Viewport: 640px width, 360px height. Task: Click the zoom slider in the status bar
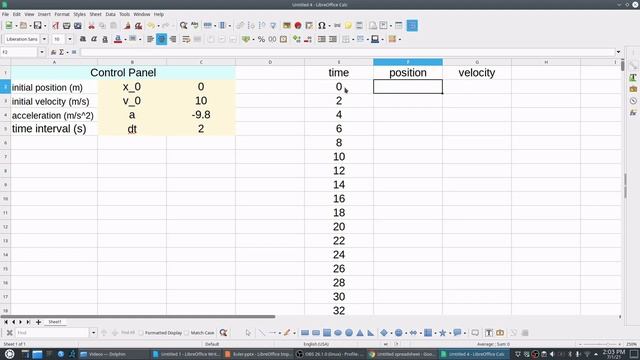point(600,344)
